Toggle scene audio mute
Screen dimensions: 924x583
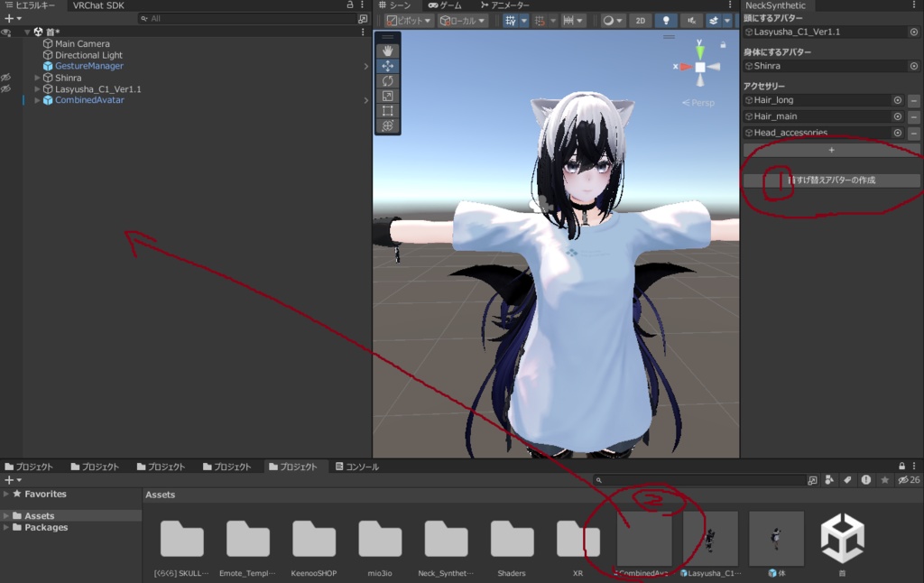[691, 21]
